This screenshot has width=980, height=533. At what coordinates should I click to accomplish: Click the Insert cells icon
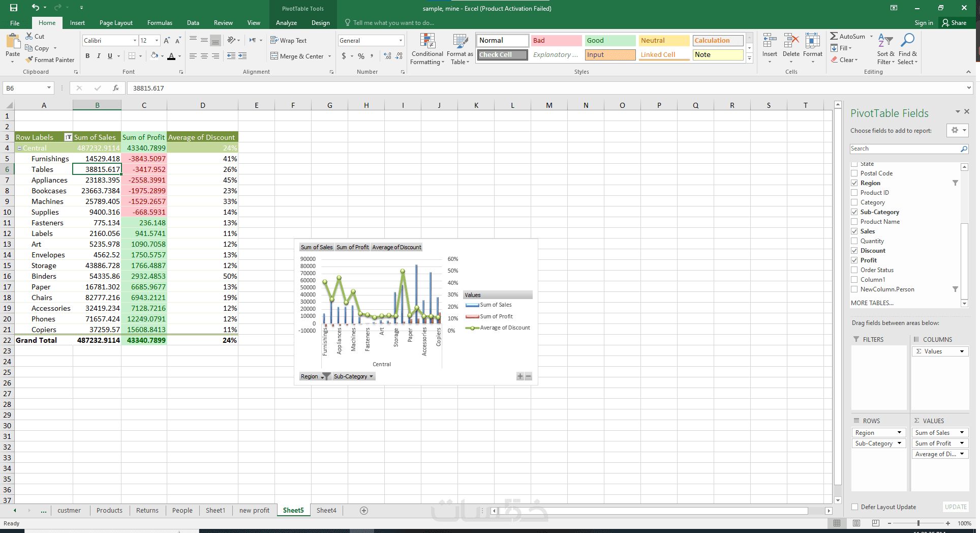(x=770, y=41)
